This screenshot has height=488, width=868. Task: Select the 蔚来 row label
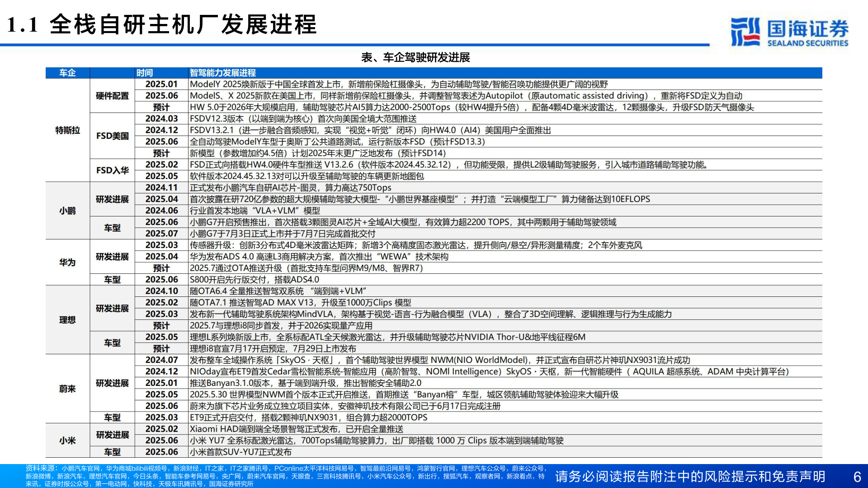coord(67,389)
